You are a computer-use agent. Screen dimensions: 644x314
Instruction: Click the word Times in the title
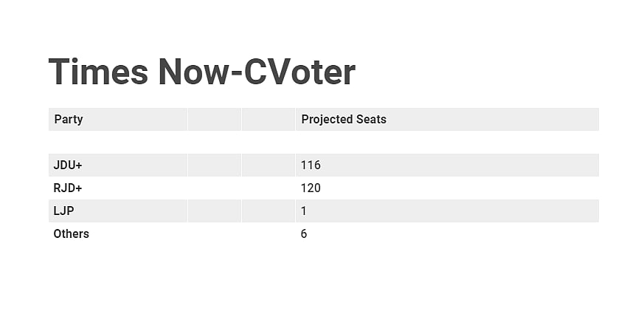[98, 72]
